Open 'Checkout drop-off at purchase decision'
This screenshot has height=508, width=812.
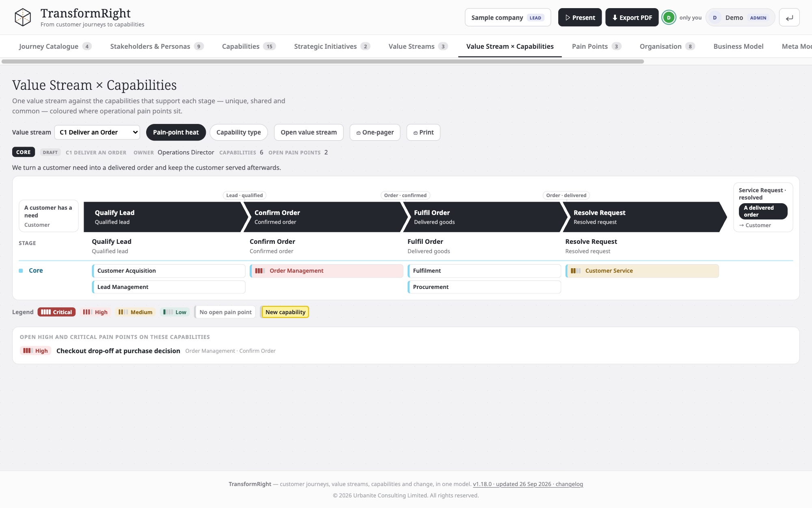(x=118, y=351)
